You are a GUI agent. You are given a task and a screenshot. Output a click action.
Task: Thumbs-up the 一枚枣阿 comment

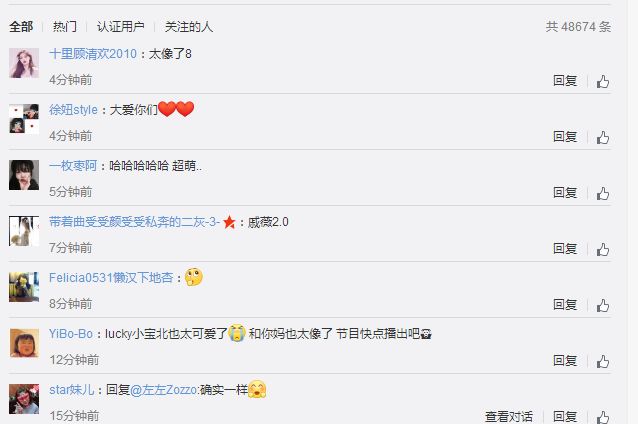[603, 193]
